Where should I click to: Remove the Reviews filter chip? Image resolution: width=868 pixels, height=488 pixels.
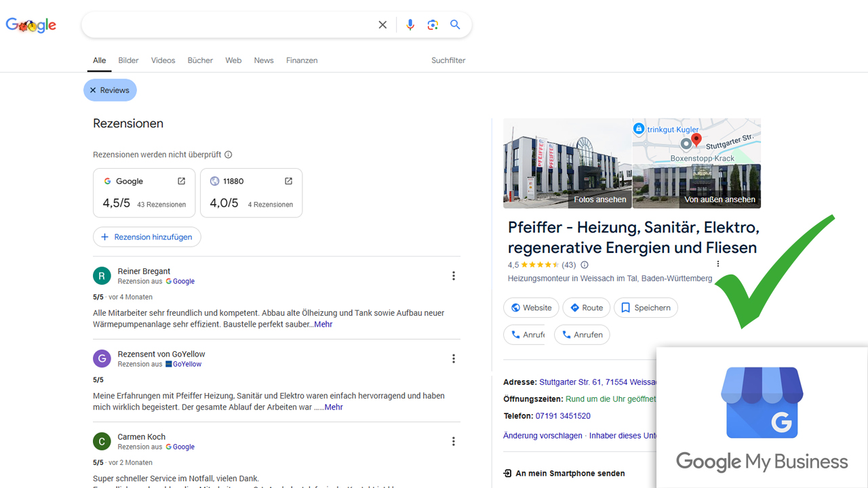point(93,90)
